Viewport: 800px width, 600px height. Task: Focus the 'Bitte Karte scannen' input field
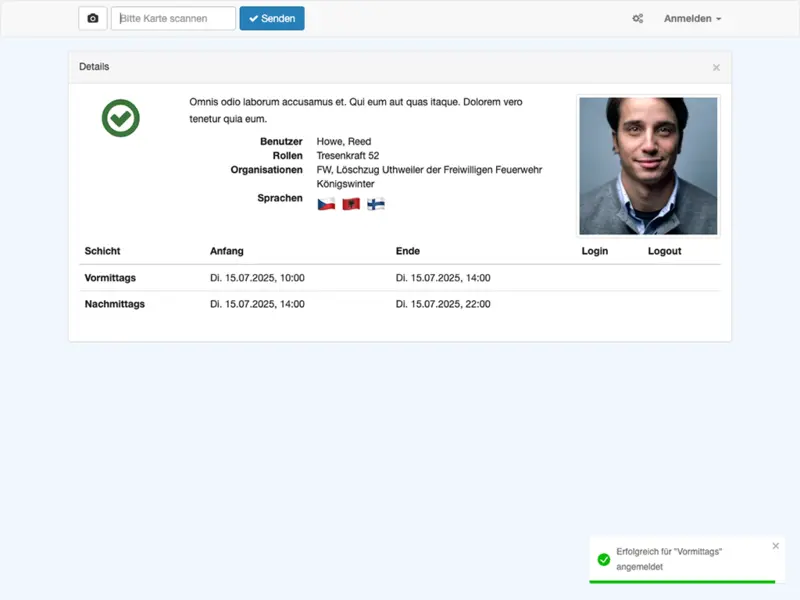point(173,18)
